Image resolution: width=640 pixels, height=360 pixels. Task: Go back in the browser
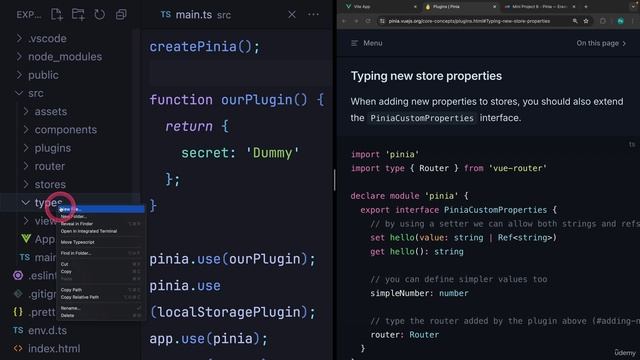[344, 21]
